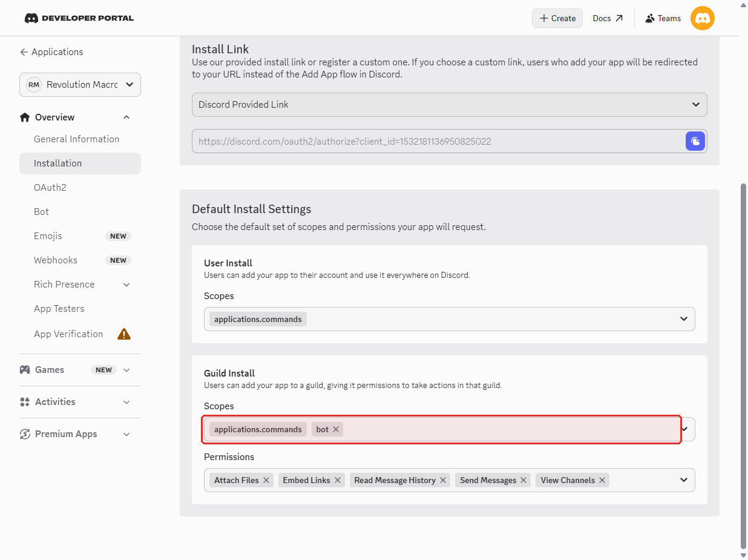Remove the bot scope with its X

[336, 429]
